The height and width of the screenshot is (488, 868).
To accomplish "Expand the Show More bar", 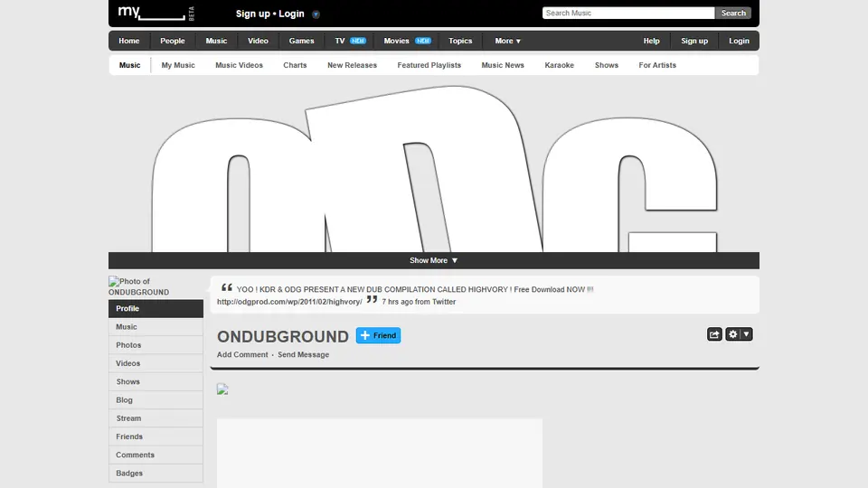I will 433,260.
